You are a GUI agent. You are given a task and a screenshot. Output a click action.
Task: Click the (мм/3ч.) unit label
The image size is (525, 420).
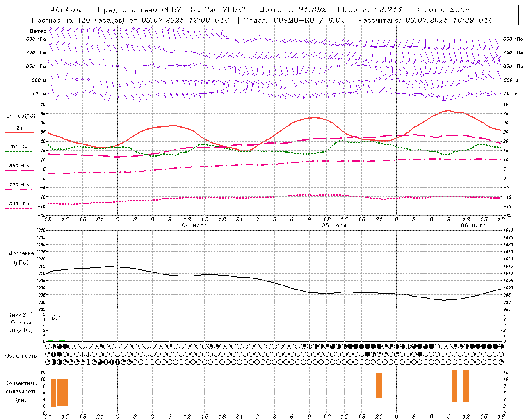pos(21,315)
